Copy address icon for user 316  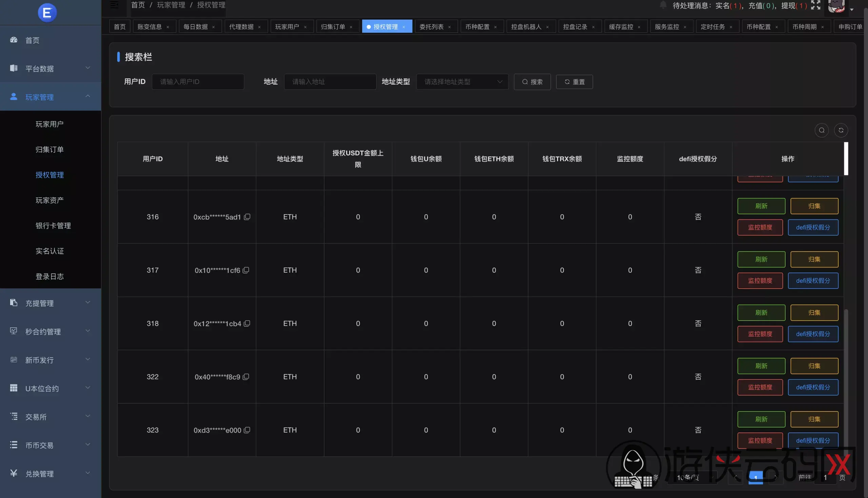(x=247, y=217)
